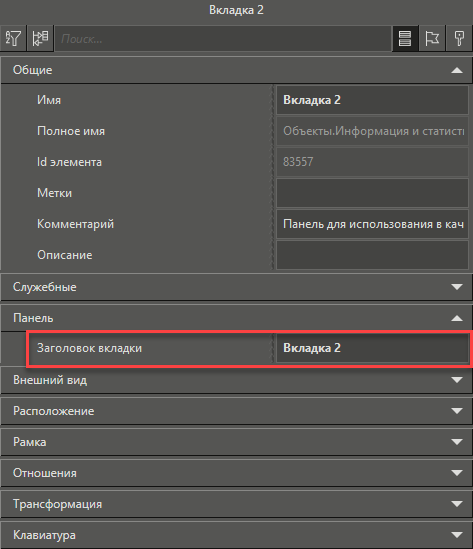Collapse the Панель section arrow
The height and width of the screenshot is (549, 473).
457,318
